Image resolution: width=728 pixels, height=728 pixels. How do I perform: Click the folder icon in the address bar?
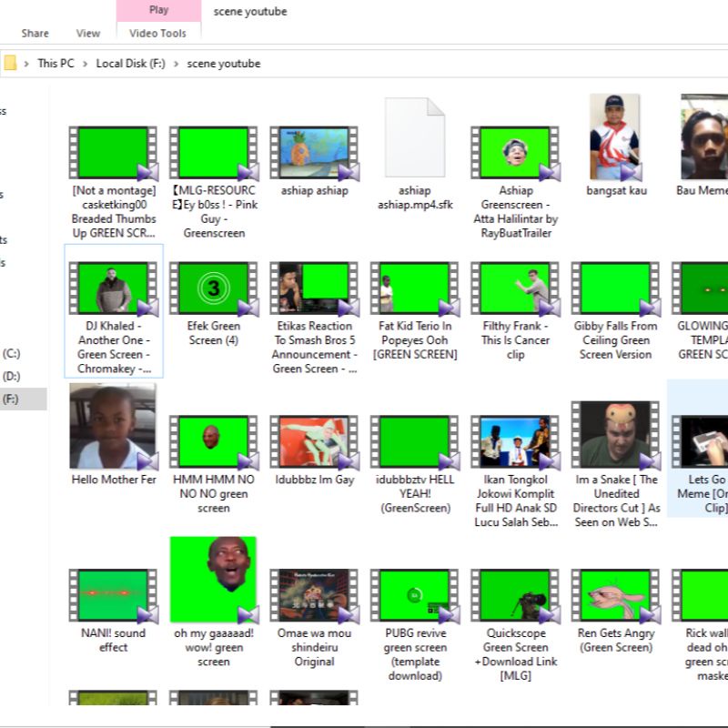10,64
